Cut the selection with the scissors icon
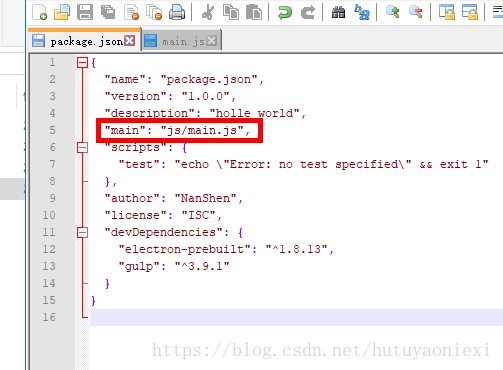 tap(208, 12)
